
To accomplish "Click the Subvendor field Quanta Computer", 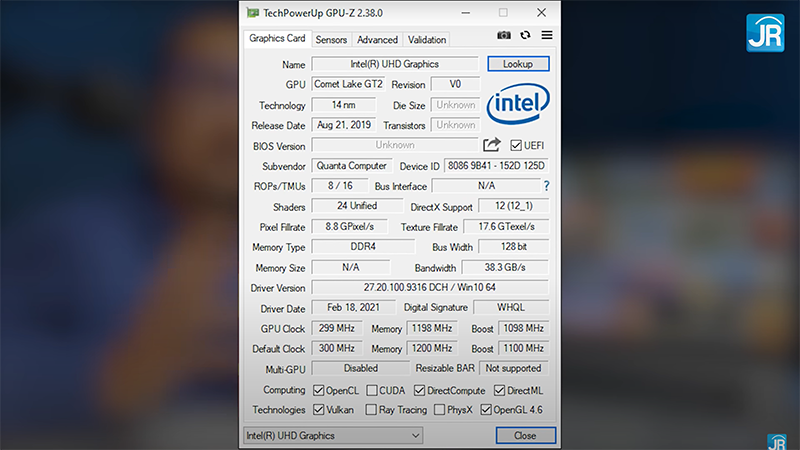I will tap(352, 166).
